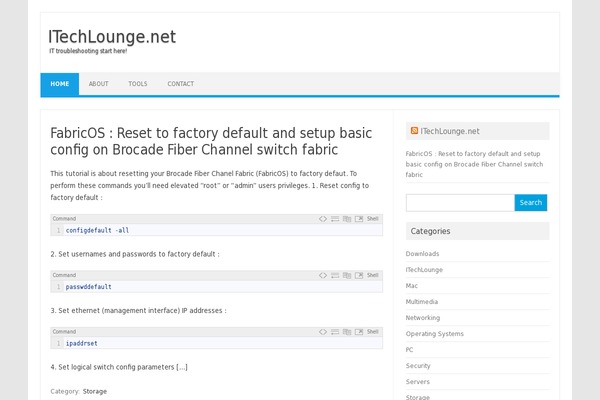
Task: Open the ITechLounge category
Action: 424,270
